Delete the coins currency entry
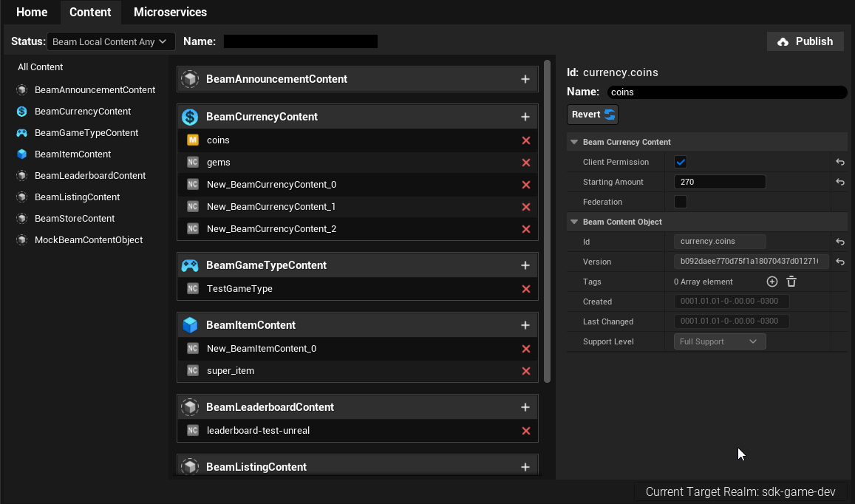This screenshot has width=855, height=504. point(526,140)
